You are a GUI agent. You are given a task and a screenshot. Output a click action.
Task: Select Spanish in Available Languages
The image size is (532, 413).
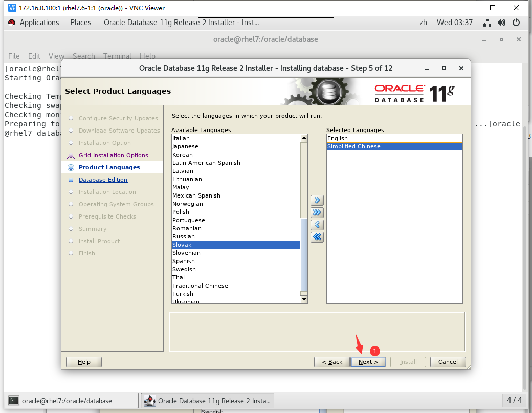(236, 261)
